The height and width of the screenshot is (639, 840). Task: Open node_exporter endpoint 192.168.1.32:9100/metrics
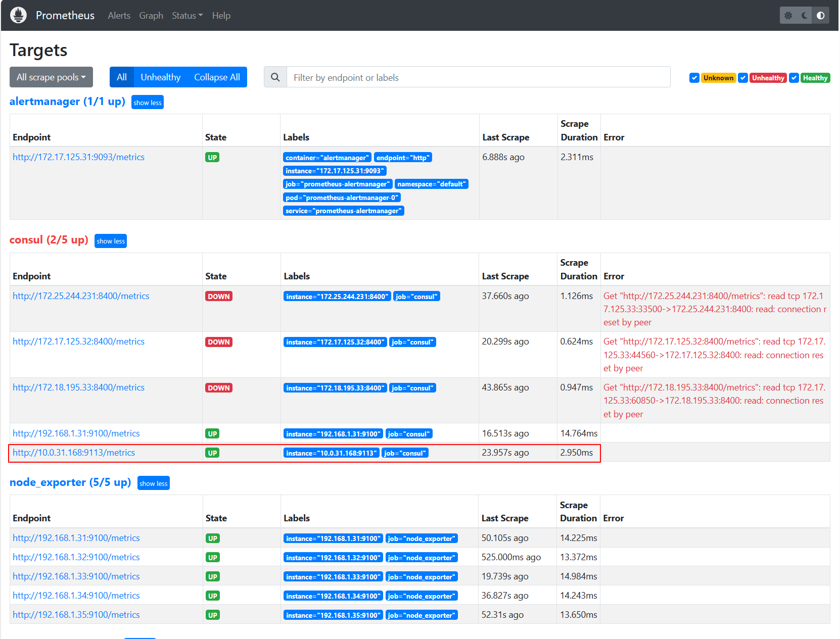pyautogui.click(x=76, y=557)
